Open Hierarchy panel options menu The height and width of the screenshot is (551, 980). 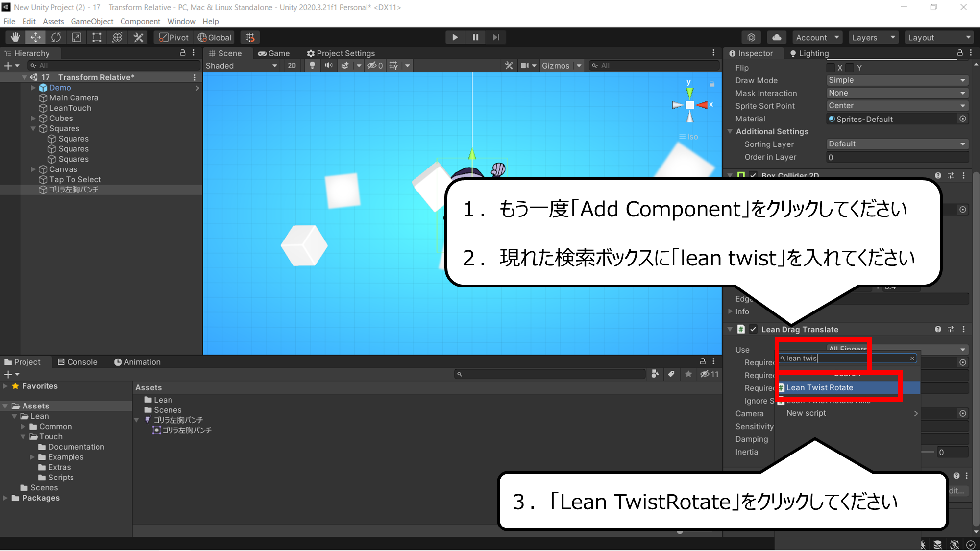[194, 53]
